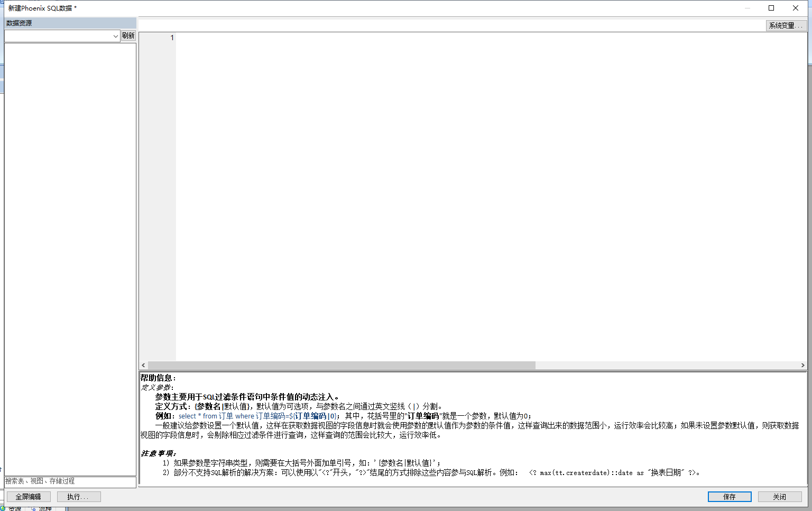Switch to the 流程 tab behind the dialog
812x511 pixels.
click(x=45, y=508)
